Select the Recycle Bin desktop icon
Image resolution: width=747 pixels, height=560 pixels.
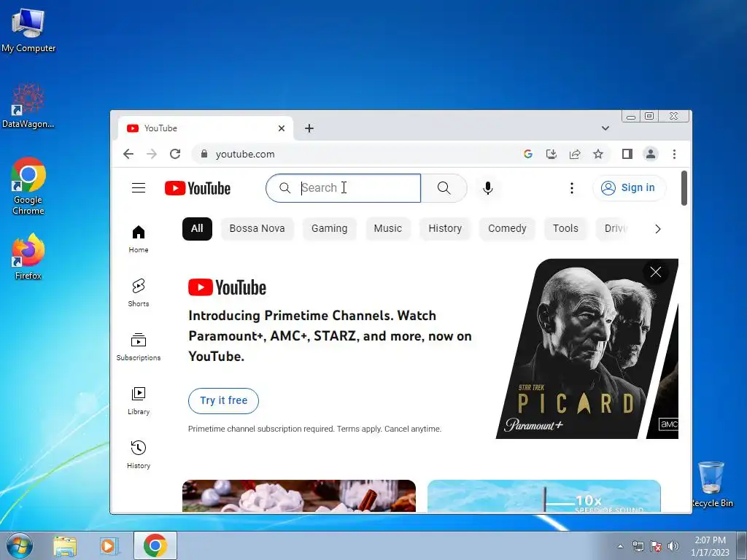(711, 484)
